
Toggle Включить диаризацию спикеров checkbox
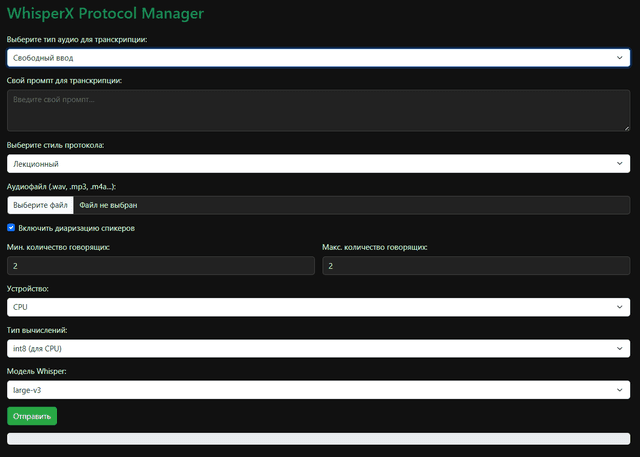(11, 228)
